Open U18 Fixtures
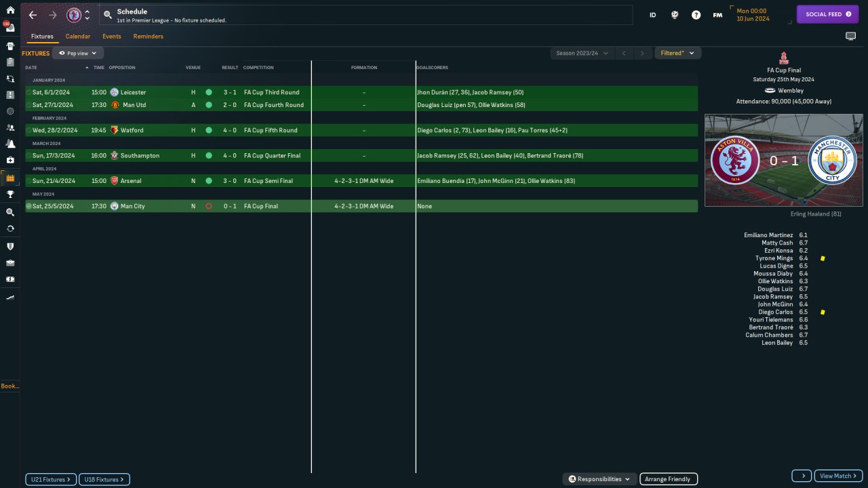 tap(104, 479)
